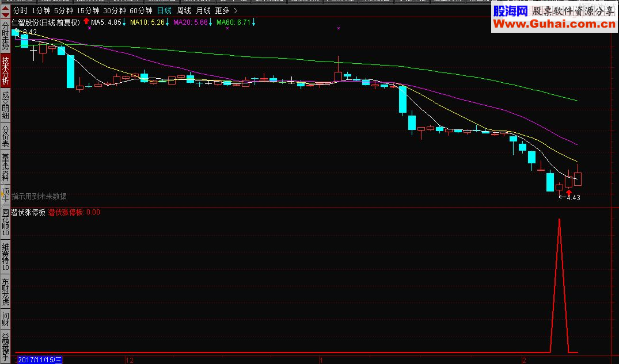Viewport: 619px width, 364px height.
Task: Select the 30分钟 timeframe
Action: [115, 11]
